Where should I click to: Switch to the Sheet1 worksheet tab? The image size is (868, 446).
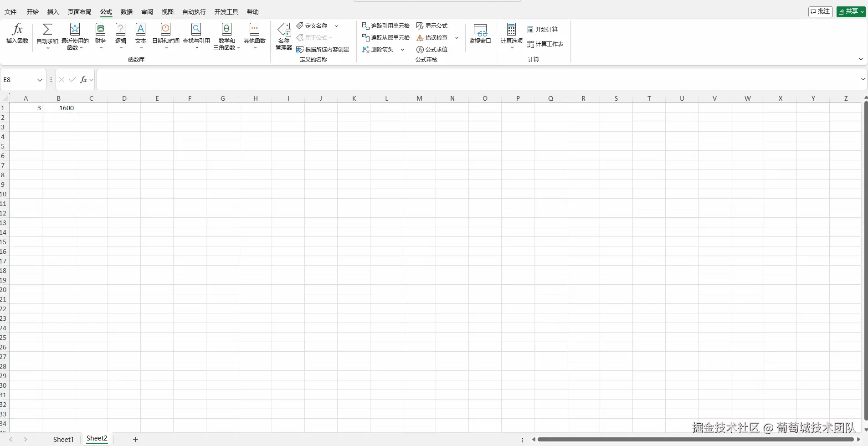tap(63, 439)
